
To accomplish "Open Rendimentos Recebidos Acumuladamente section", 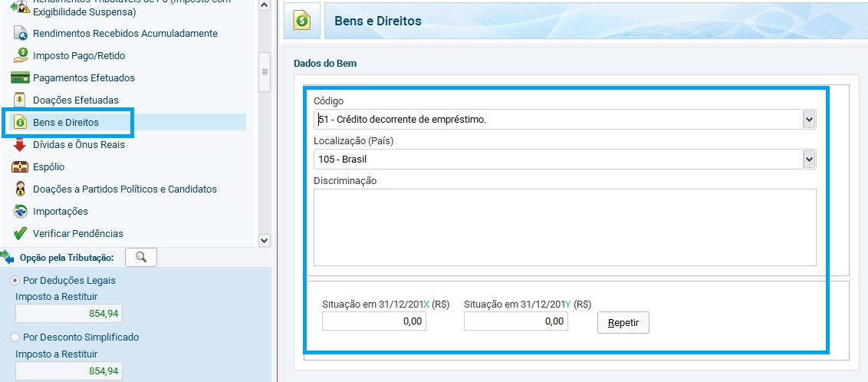I will point(125,33).
